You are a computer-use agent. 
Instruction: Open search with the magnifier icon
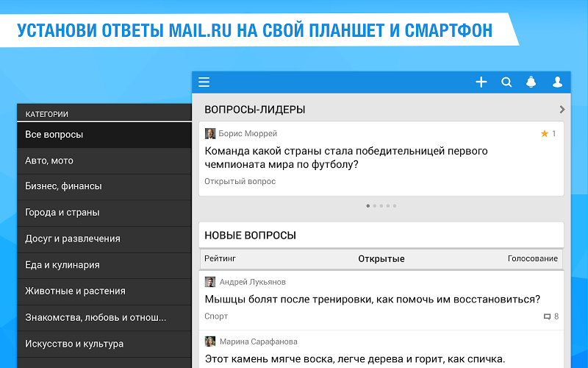coord(506,82)
